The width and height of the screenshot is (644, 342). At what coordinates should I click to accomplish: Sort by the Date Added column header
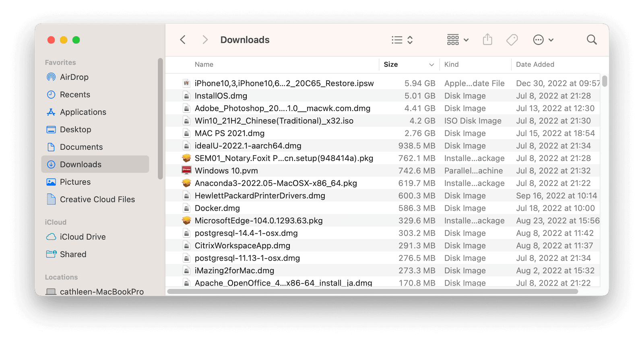pos(535,64)
